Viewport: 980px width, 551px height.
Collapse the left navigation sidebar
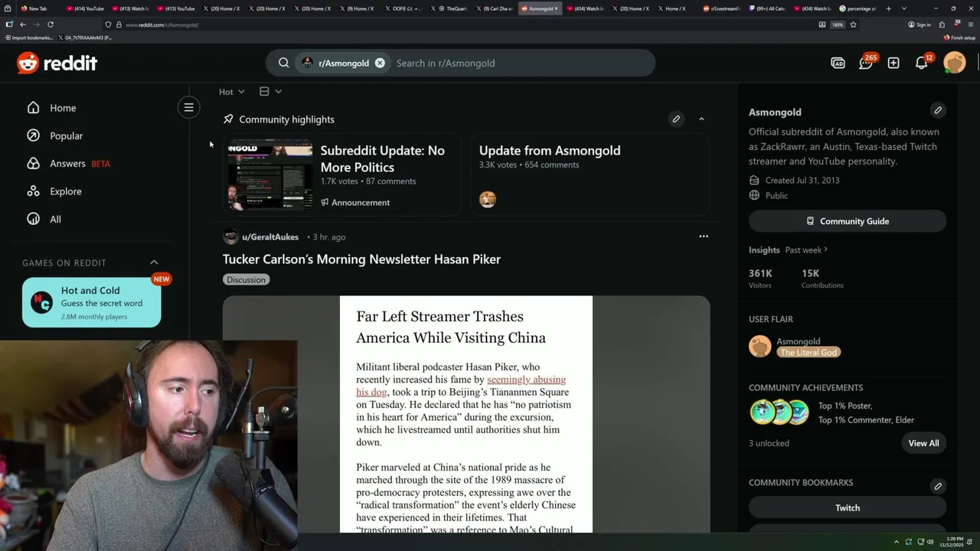tap(188, 107)
